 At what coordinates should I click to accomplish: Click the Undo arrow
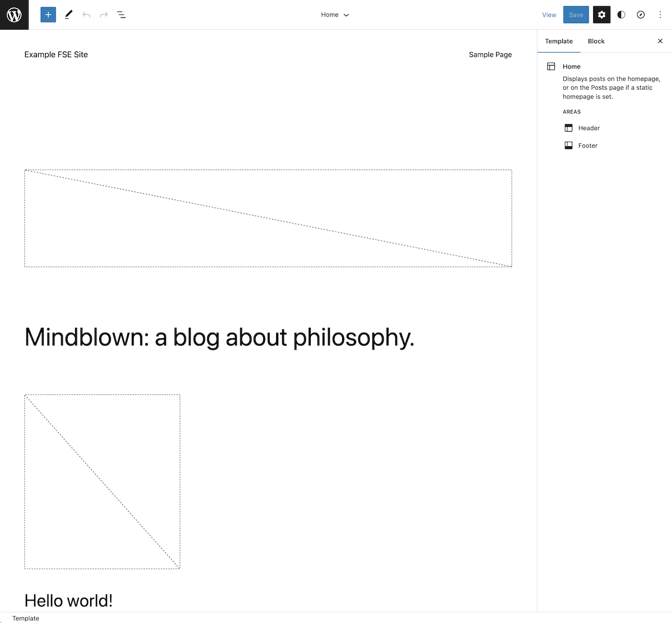86,15
